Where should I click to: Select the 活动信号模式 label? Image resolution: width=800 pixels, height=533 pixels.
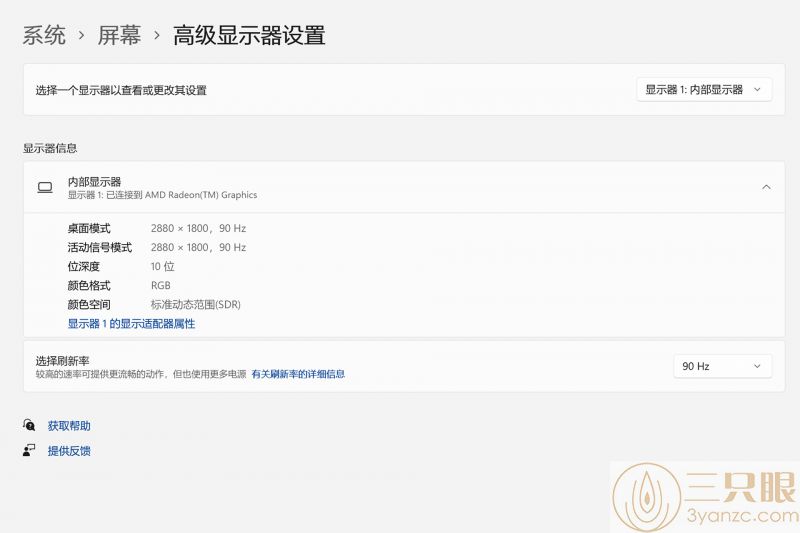pos(99,247)
